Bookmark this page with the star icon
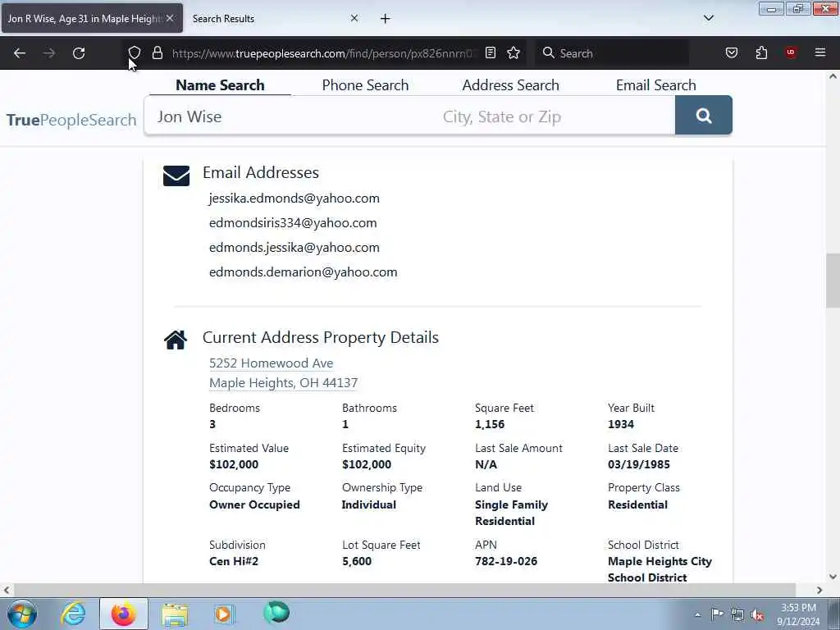840x630 pixels. tap(514, 52)
